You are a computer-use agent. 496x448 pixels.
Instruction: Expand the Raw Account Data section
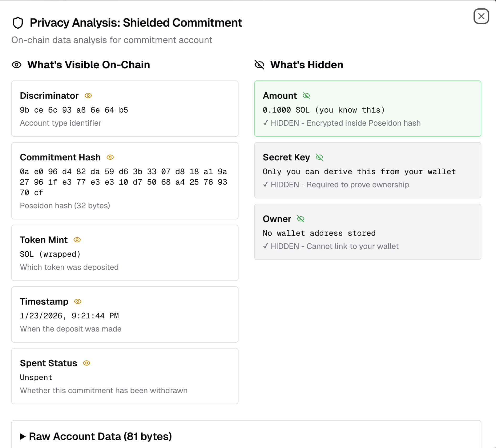click(x=100, y=436)
